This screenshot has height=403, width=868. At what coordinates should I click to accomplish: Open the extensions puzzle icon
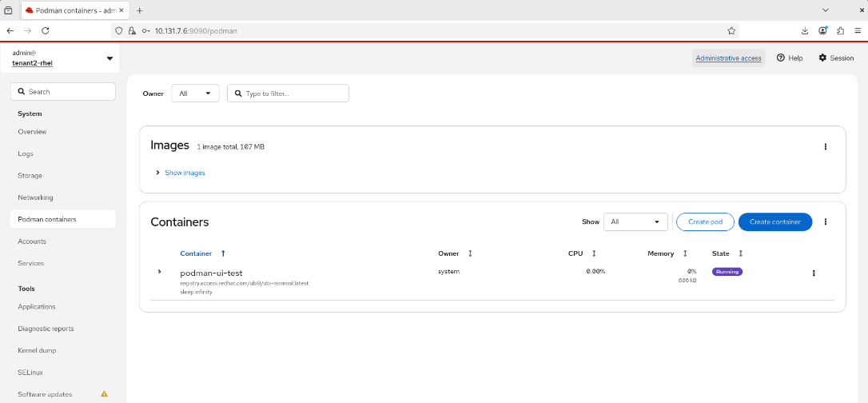pos(840,31)
